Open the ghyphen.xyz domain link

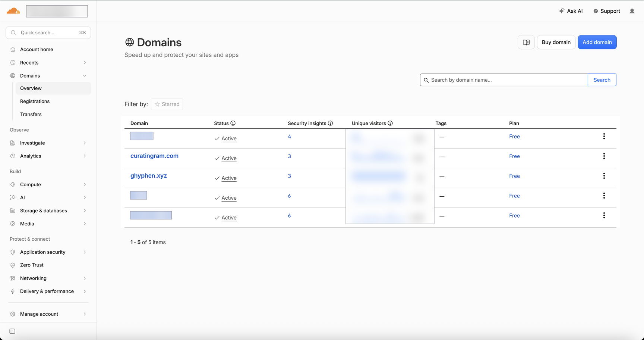(x=149, y=176)
